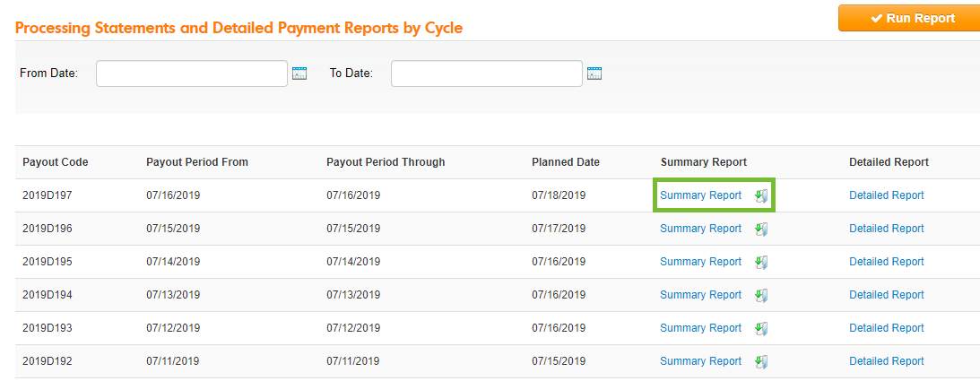Download summary report file for 2019D195

click(760, 263)
